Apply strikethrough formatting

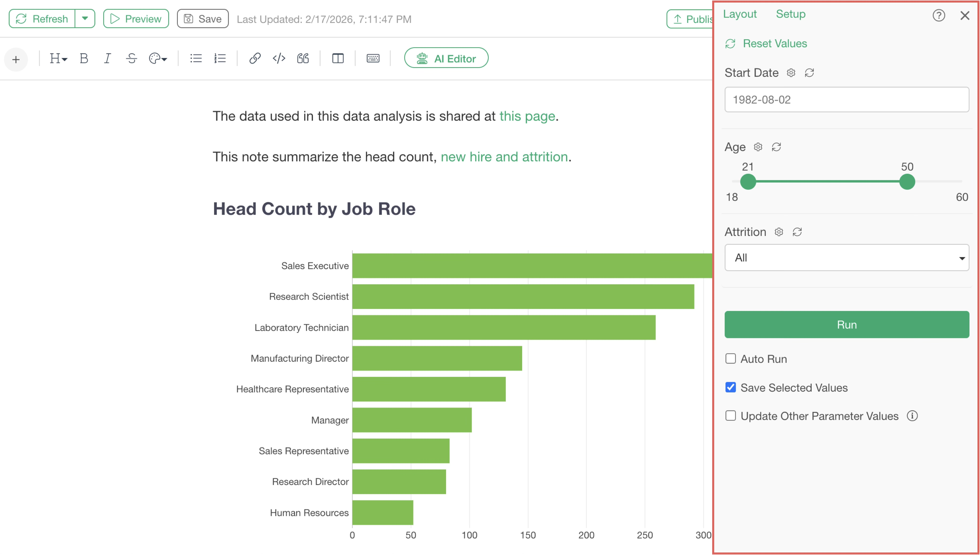click(131, 58)
